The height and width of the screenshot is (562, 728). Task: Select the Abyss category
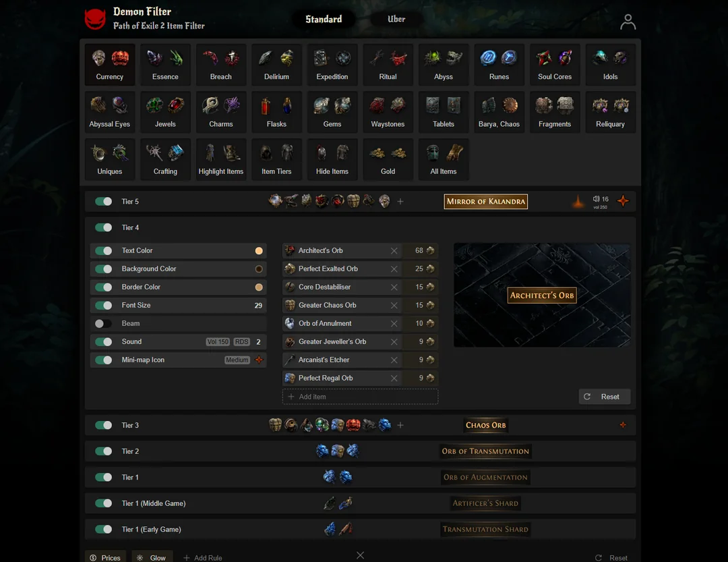444,65
